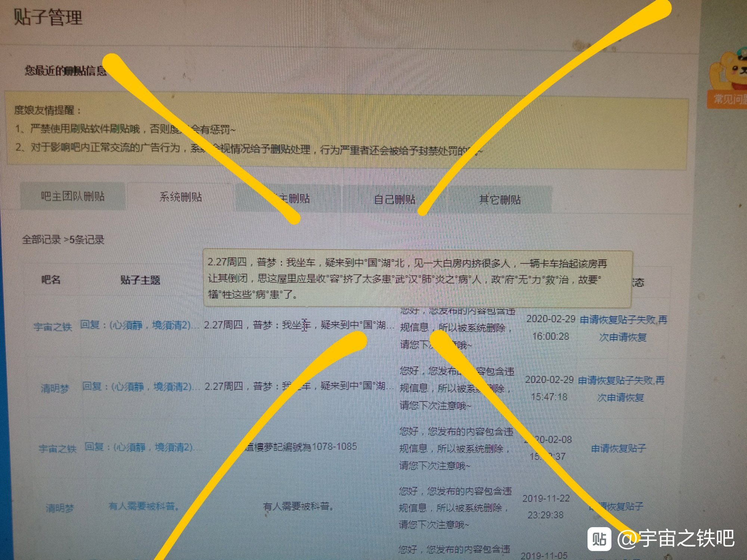Click the 全部记录 breadcrumb link

41,239
